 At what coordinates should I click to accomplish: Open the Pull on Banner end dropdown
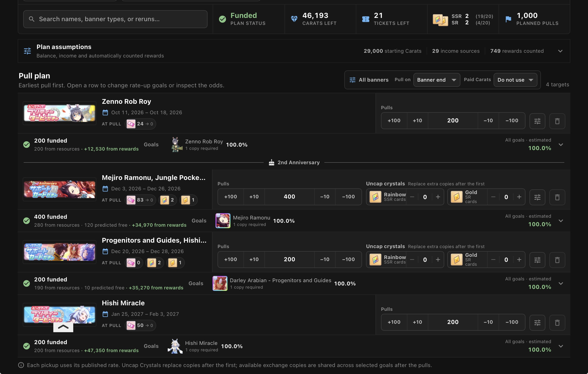click(x=437, y=80)
